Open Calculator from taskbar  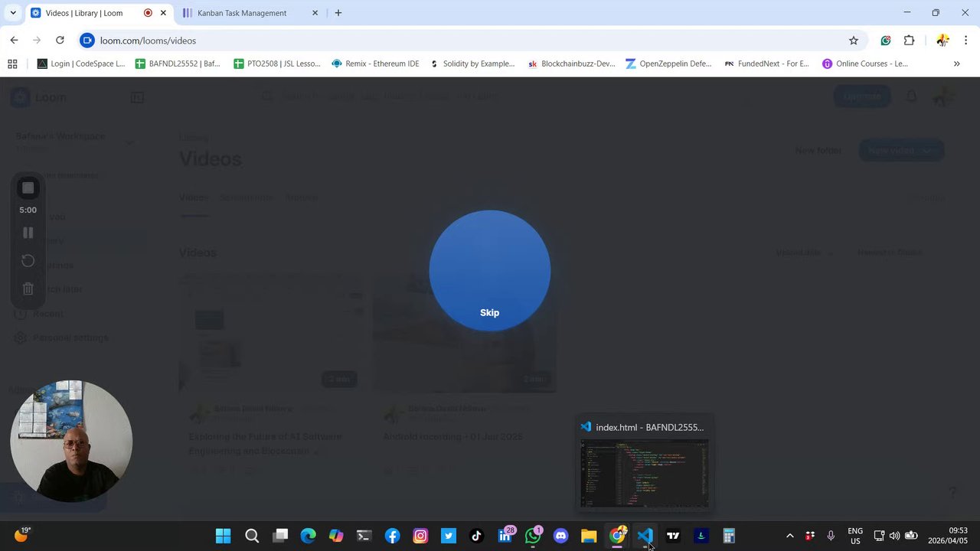click(729, 536)
